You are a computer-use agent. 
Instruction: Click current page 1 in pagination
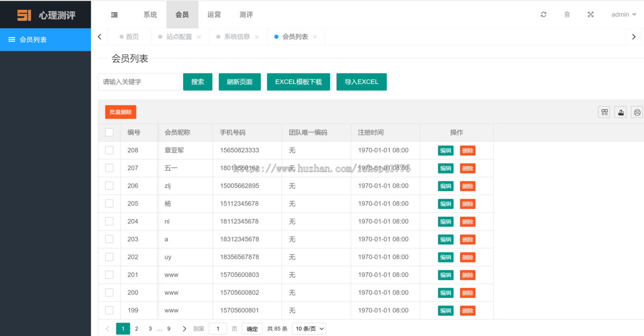(x=123, y=328)
